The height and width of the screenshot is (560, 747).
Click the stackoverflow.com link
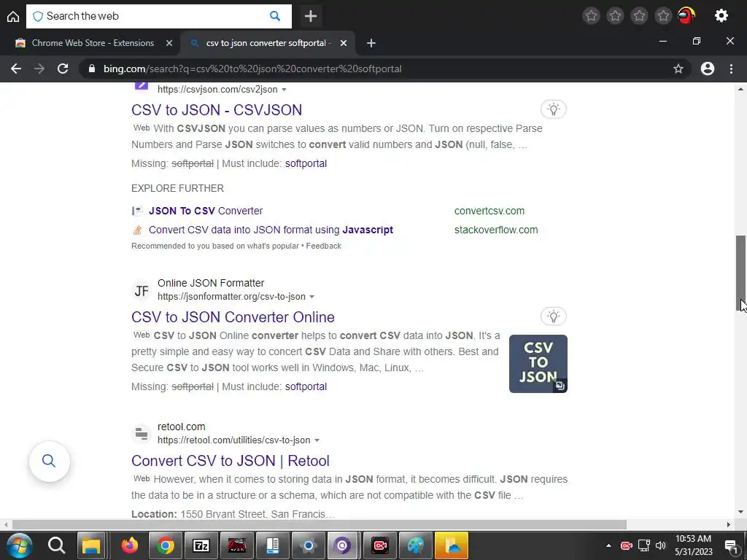[x=496, y=230]
